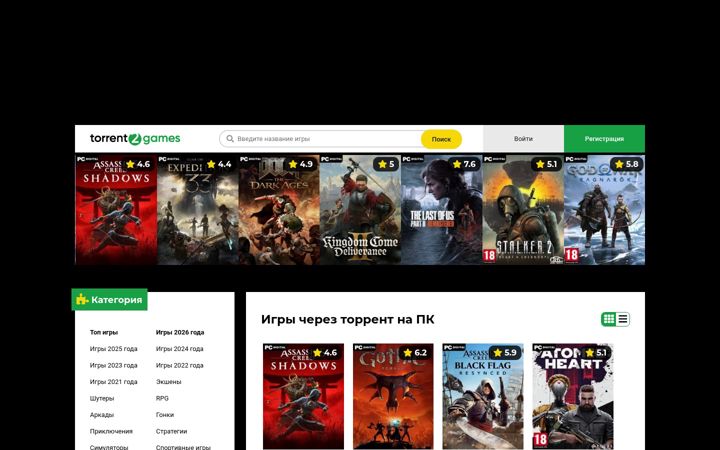720x450 pixels.
Task: Select Игры 2022 года category
Action: point(180,365)
